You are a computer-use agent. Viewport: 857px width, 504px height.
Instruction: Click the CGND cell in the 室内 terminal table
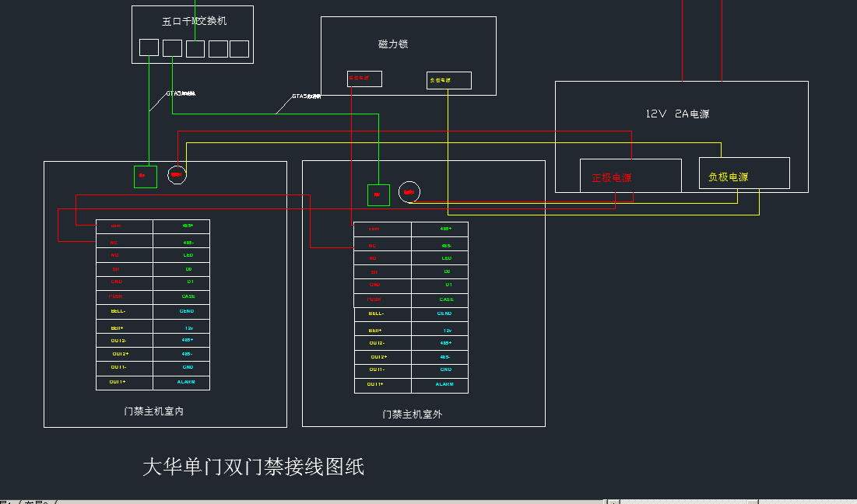[x=181, y=312]
